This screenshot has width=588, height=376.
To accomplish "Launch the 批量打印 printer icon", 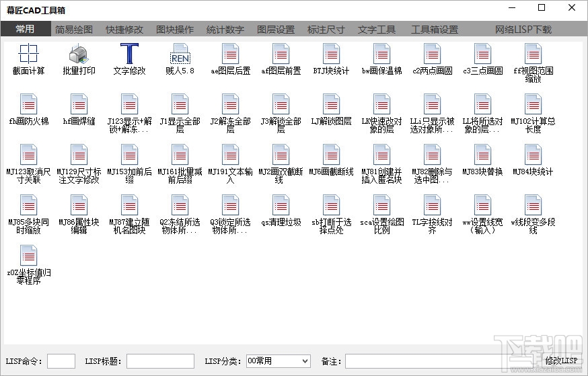I will coord(79,54).
